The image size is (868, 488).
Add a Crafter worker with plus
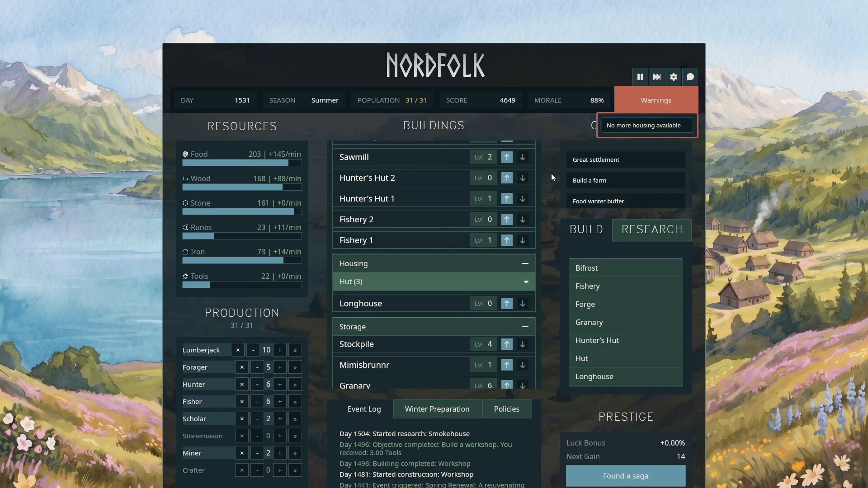tap(280, 470)
